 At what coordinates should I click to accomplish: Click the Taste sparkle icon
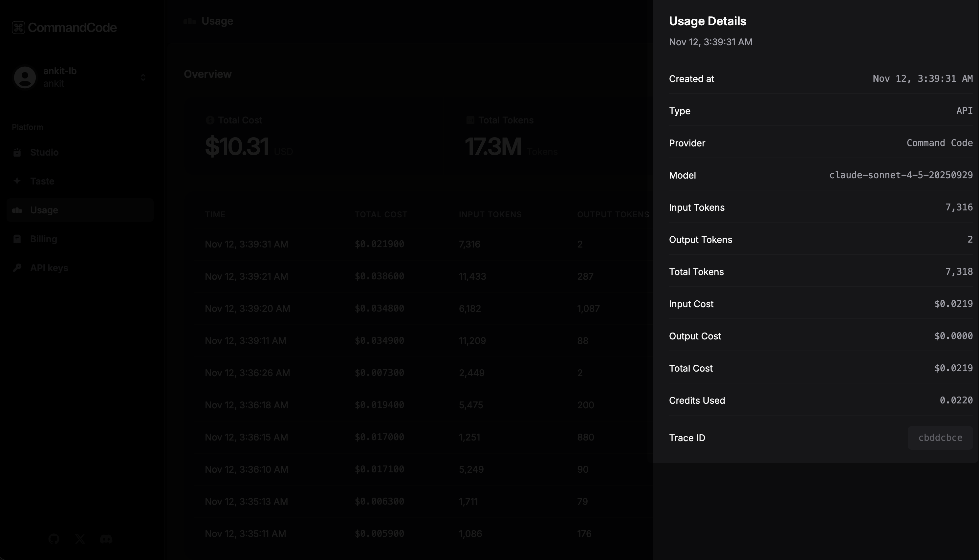click(17, 181)
